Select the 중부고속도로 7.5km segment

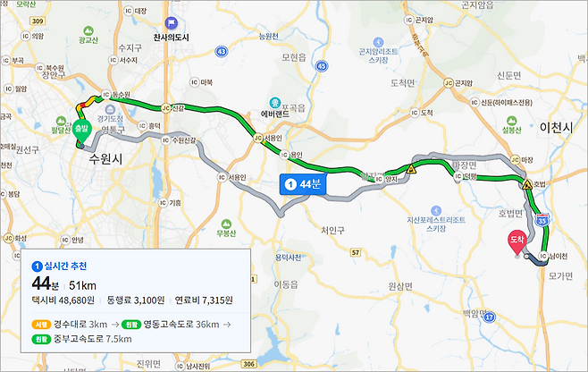click(81, 339)
